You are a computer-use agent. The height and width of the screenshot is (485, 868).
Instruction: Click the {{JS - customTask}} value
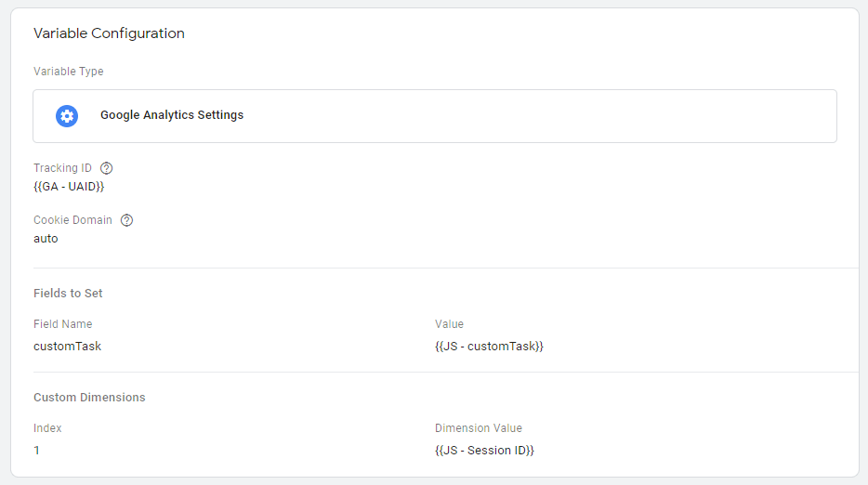[x=490, y=346]
